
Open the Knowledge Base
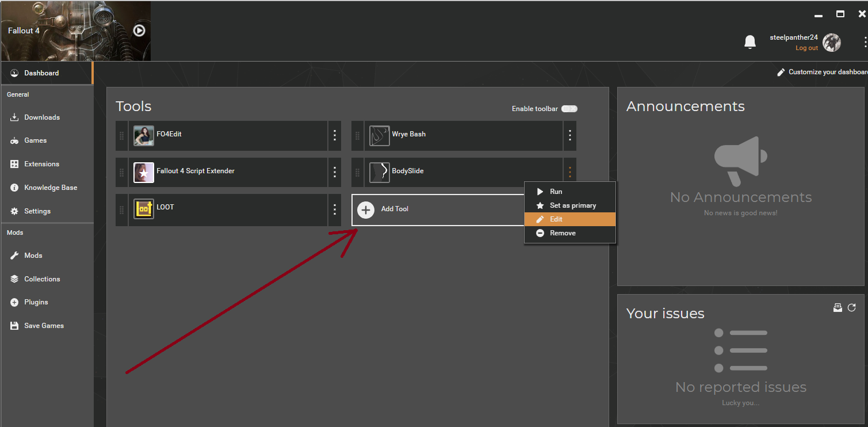pyautogui.click(x=47, y=188)
